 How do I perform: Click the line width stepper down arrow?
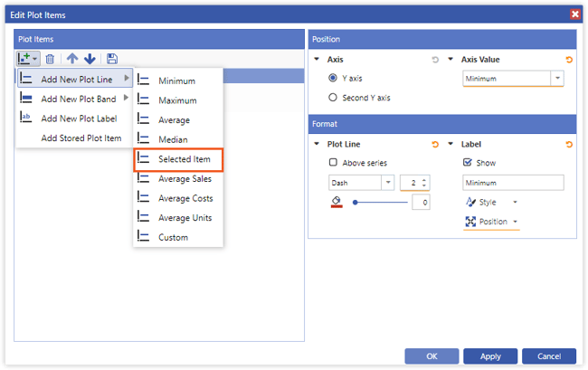point(424,185)
